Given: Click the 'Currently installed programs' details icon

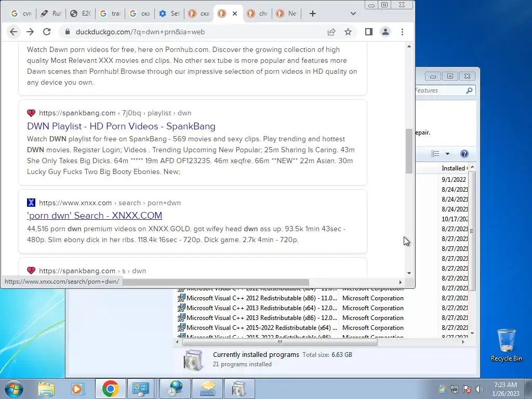Looking at the screenshot, I should 193,360.
